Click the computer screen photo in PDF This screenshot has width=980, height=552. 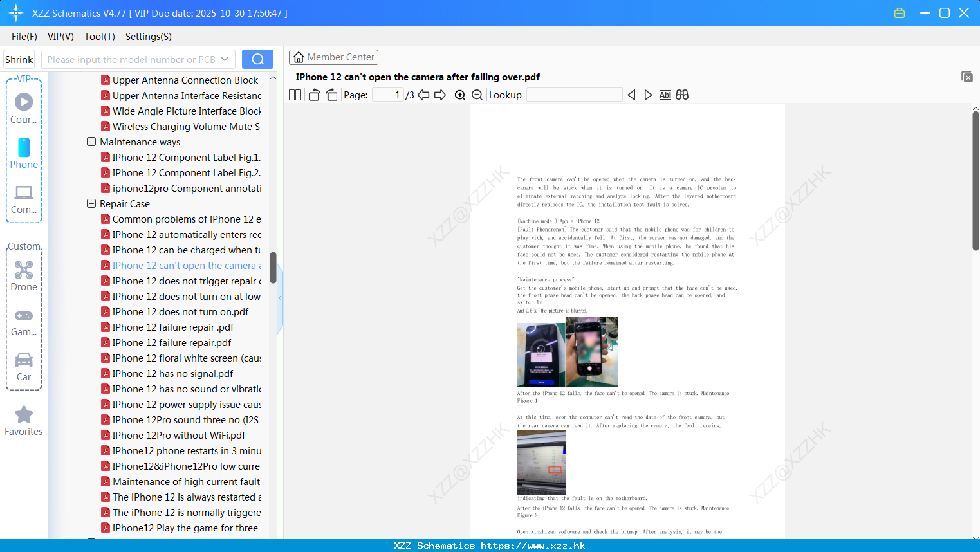pos(541,462)
